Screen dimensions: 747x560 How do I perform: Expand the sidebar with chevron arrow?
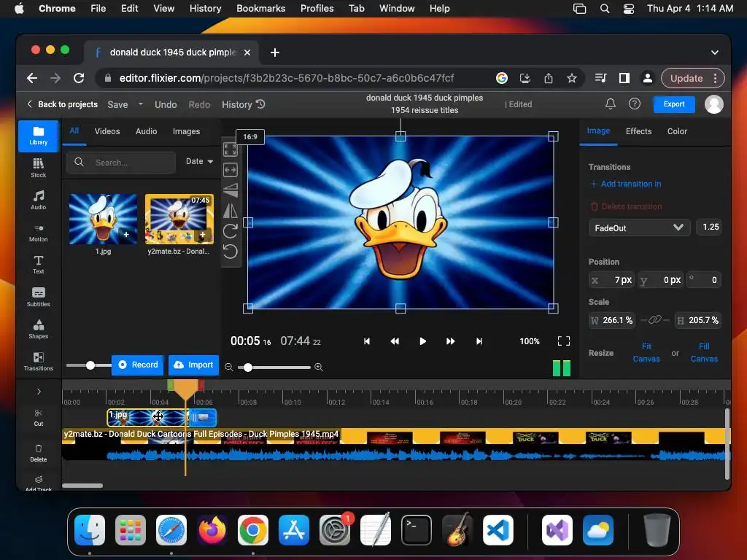39,392
